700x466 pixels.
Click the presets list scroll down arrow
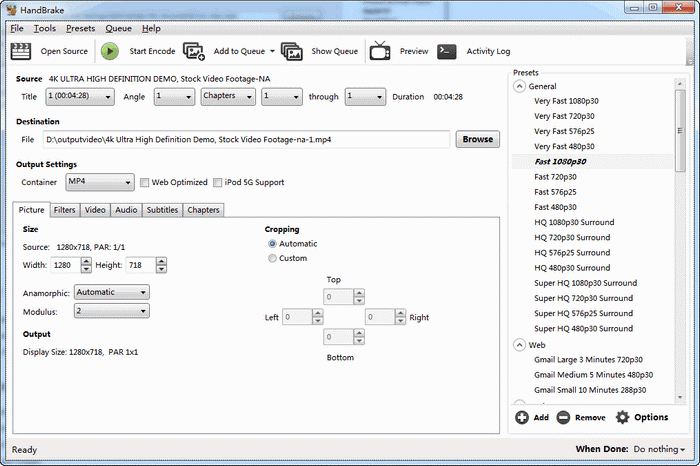[680, 397]
